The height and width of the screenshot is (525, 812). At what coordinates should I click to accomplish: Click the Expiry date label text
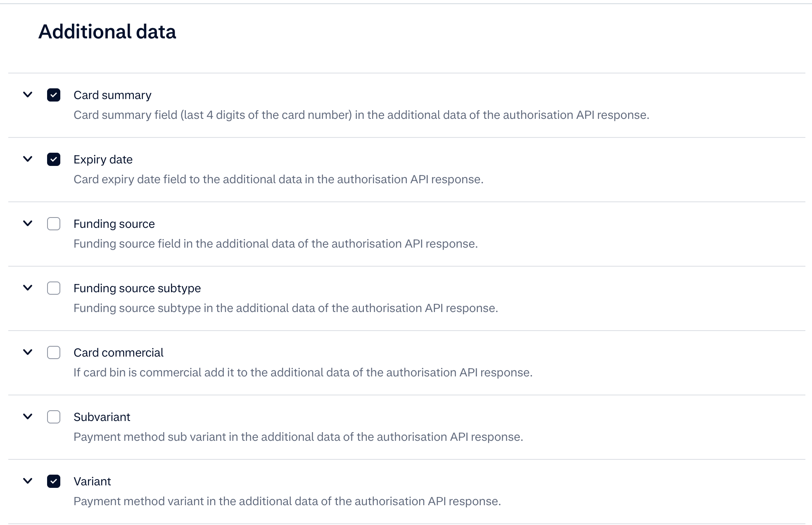point(103,160)
